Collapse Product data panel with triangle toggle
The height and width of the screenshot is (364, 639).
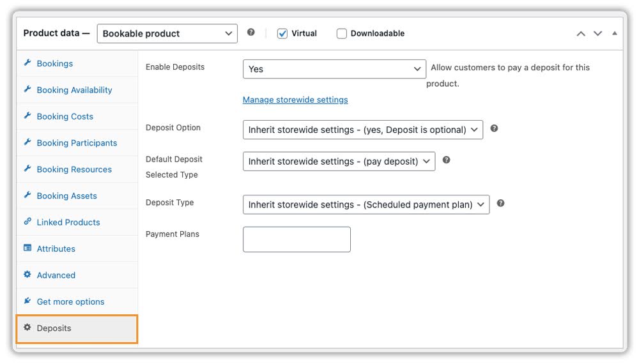[614, 33]
